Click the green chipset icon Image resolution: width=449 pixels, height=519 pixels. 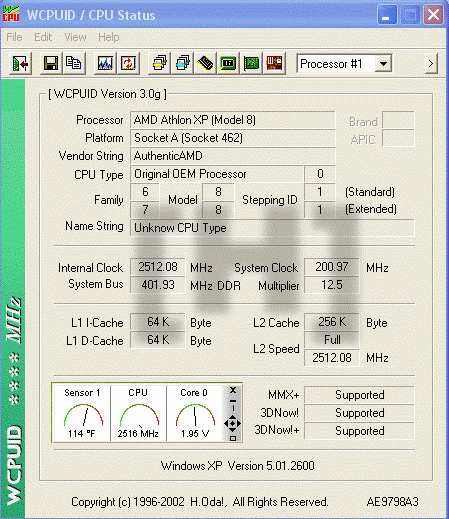click(228, 63)
